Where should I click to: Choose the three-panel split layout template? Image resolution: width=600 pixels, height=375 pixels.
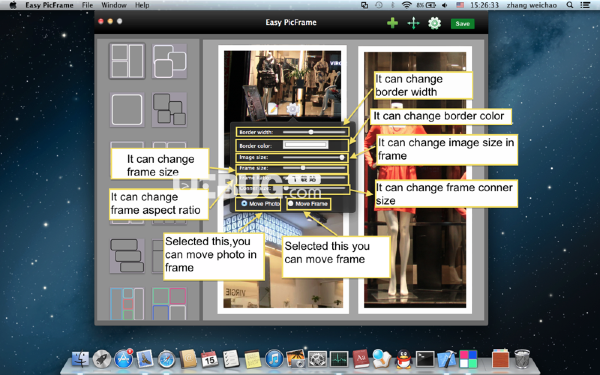127,61
